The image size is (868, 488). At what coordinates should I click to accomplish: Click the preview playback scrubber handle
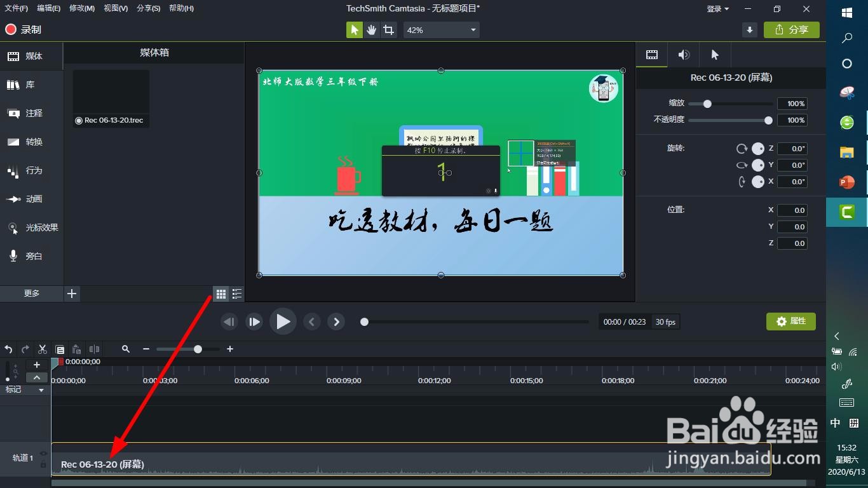point(364,322)
